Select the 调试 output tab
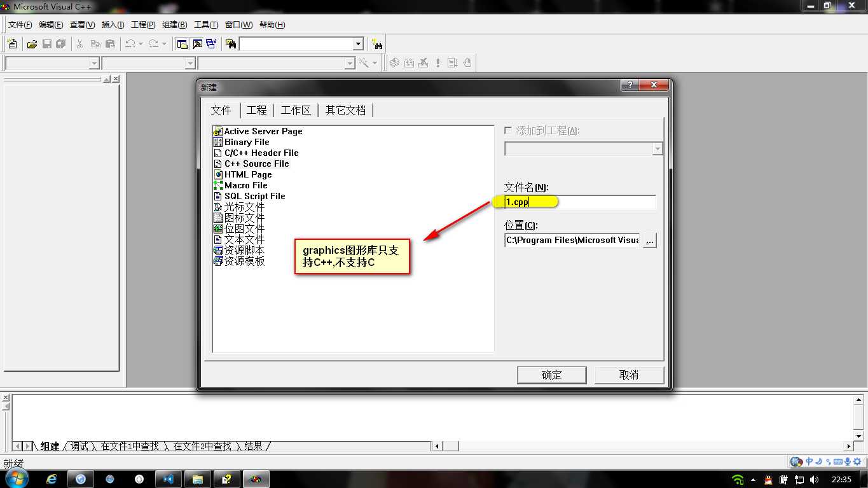This screenshot has width=868, height=488. tap(79, 446)
